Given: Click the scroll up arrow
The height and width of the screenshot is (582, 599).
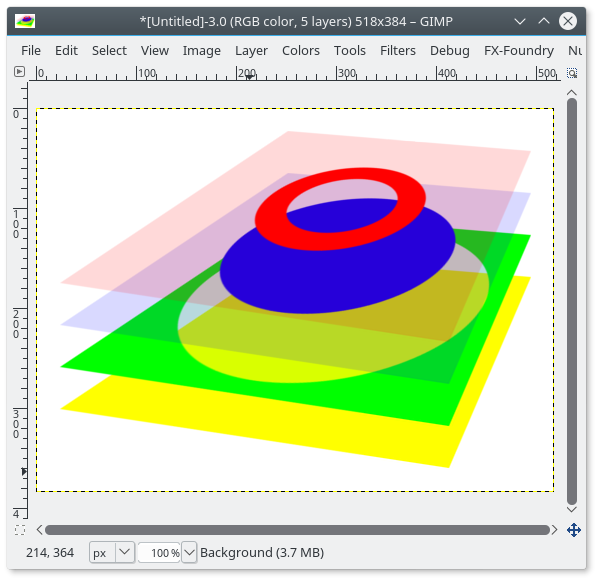Looking at the screenshot, I should click(571, 92).
